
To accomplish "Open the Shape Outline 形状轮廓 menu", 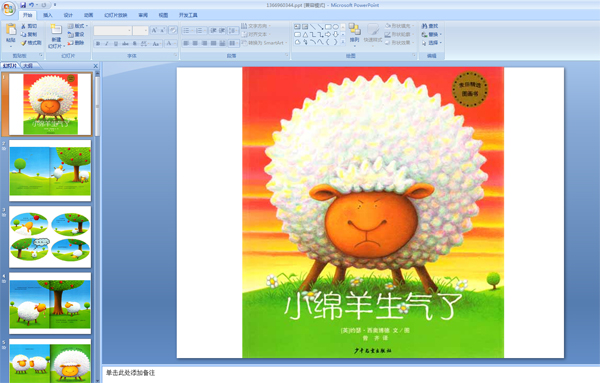I will [399, 34].
